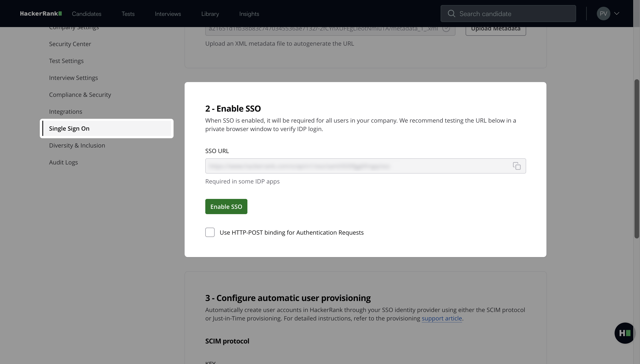
Task: Open Audit Logs settings page
Action: (63, 162)
